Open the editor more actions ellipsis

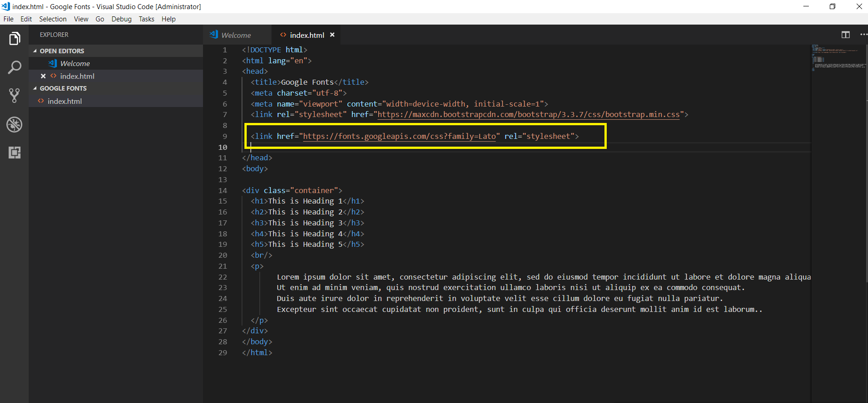pyautogui.click(x=863, y=35)
